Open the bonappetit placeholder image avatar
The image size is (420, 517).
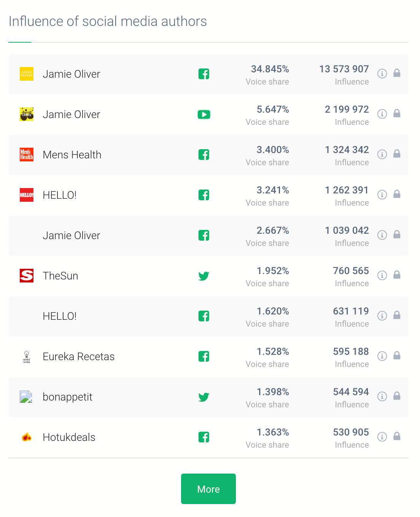[x=26, y=397]
